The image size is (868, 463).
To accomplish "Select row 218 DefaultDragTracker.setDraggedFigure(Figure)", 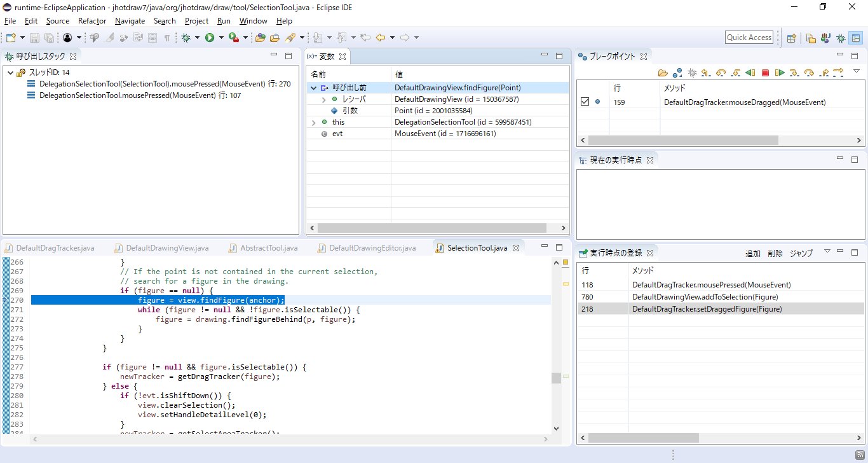I will tap(720, 309).
